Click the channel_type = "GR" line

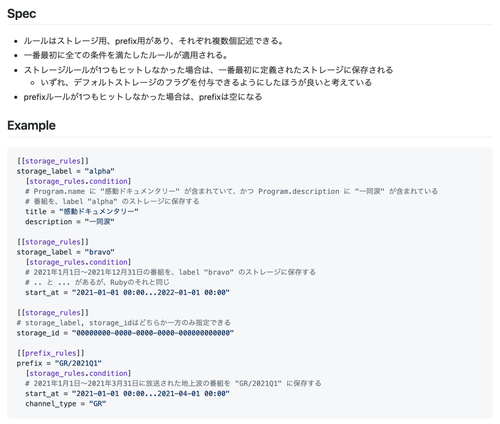point(66,404)
